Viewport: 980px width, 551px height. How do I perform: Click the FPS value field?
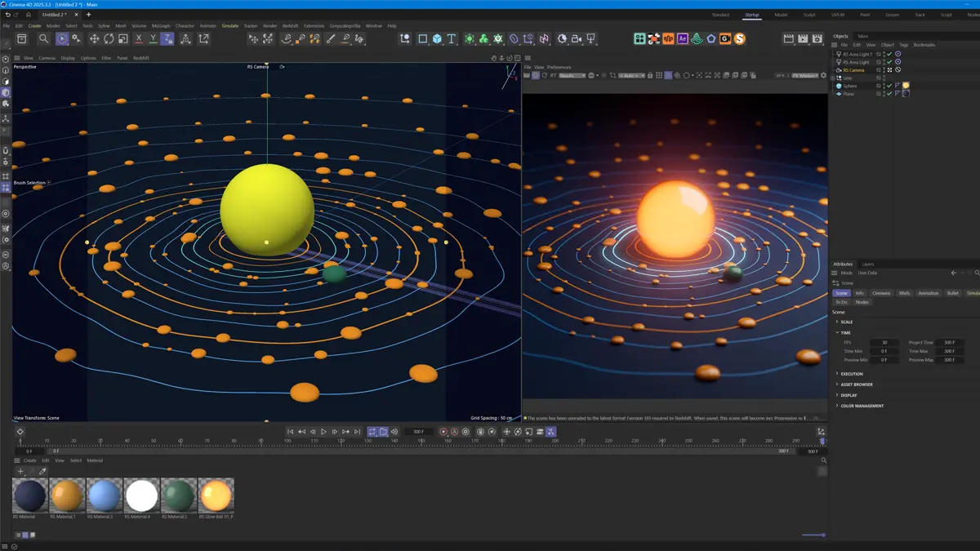tap(884, 342)
